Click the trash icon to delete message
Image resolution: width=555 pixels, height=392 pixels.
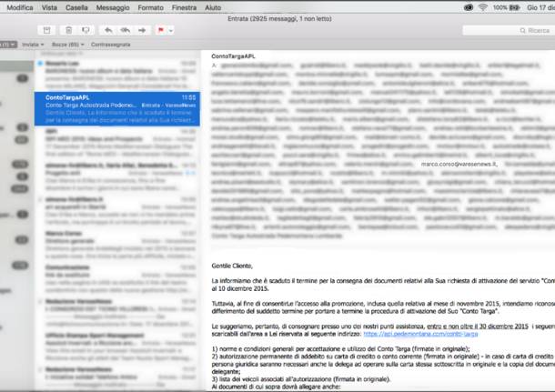coord(68,30)
